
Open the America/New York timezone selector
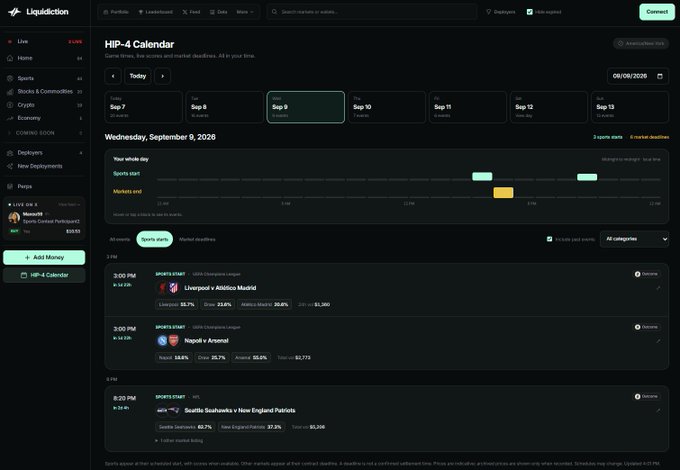coord(641,43)
